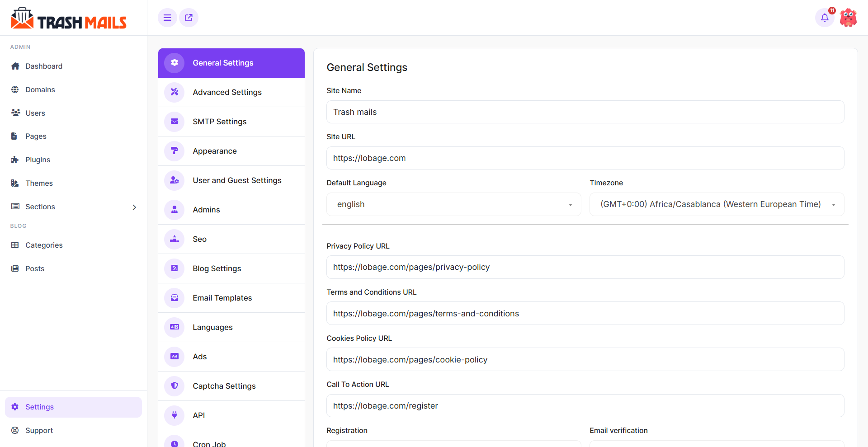The width and height of the screenshot is (868, 447).
Task: Click the API plug icon
Action: [174, 415]
